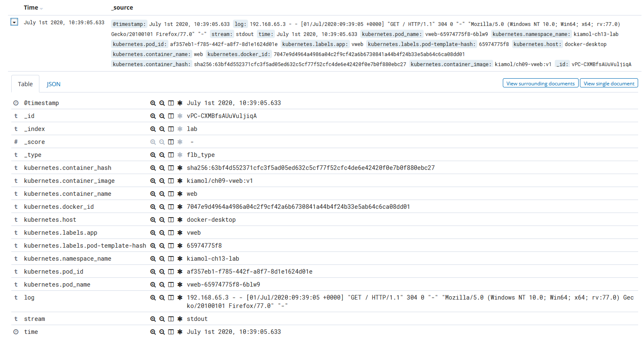Filter for presence of the log field
The image size is (644, 341).
pos(179,297)
